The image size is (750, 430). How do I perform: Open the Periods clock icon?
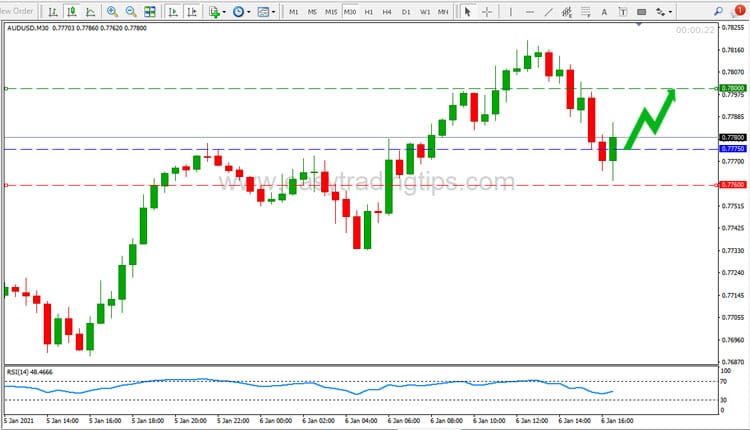[x=238, y=12]
